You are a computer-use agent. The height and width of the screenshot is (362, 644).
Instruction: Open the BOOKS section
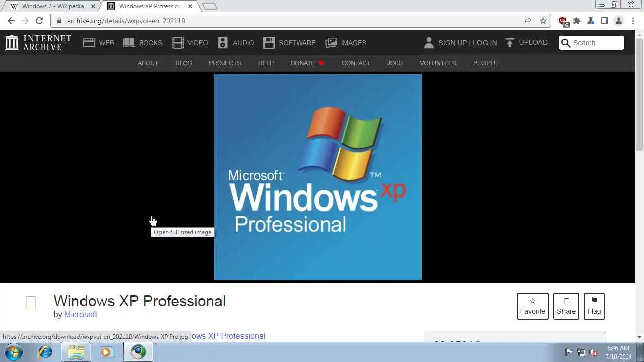click(x=143, y=43)
